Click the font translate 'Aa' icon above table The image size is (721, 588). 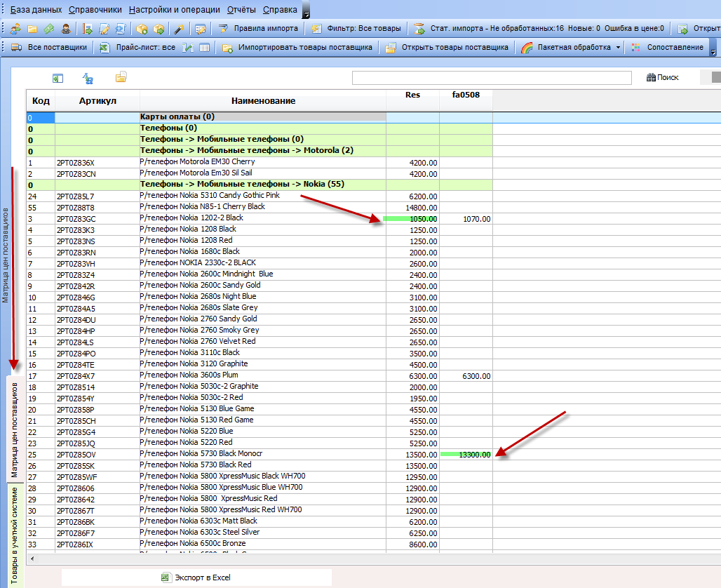pyautogui.click(x=88, y=78)
